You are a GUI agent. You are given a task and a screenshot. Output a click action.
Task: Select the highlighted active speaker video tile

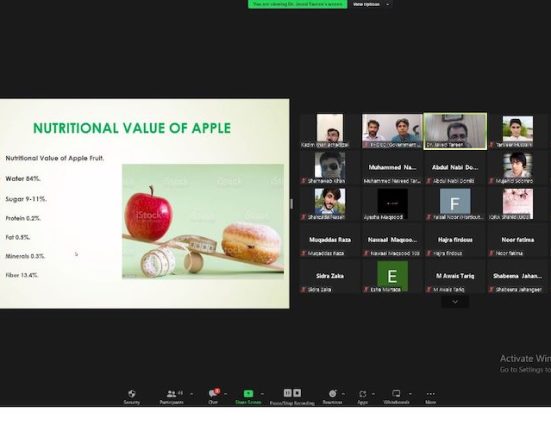click(455, 131)
